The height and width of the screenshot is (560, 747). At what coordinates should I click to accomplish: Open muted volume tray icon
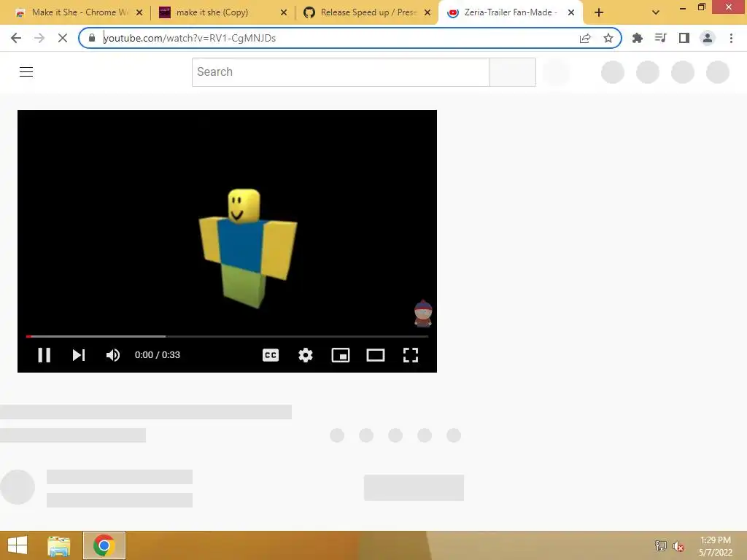coord(678,545)
